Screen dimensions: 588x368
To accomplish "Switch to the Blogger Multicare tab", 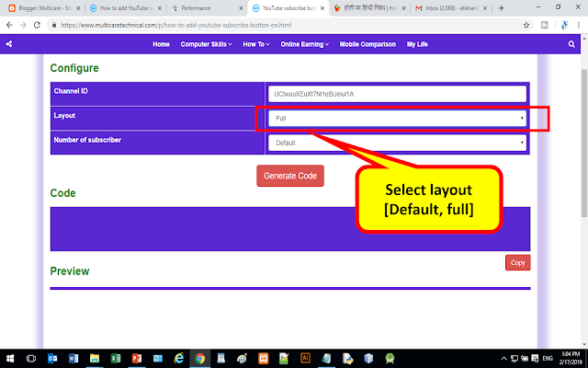I will [44, 8].
